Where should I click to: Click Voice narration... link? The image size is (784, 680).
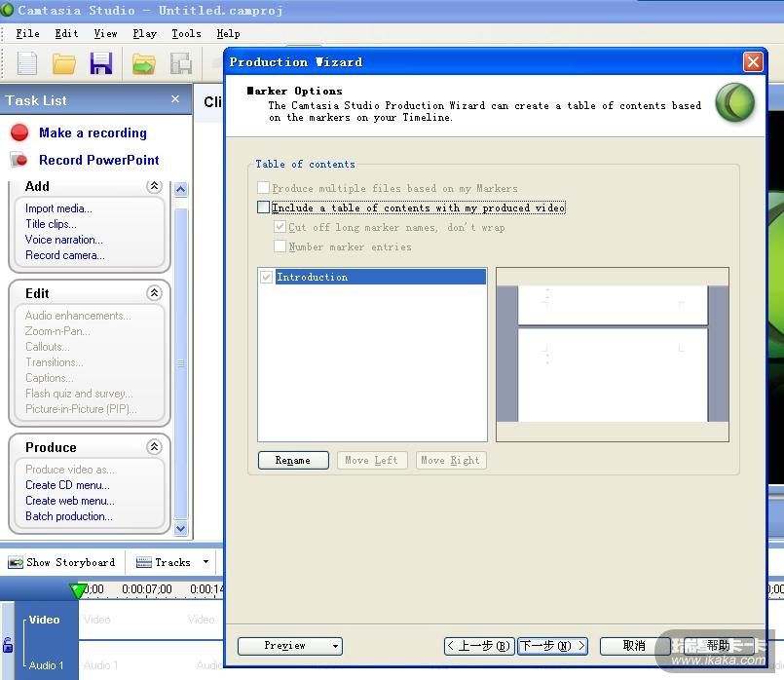click(64, 240)
